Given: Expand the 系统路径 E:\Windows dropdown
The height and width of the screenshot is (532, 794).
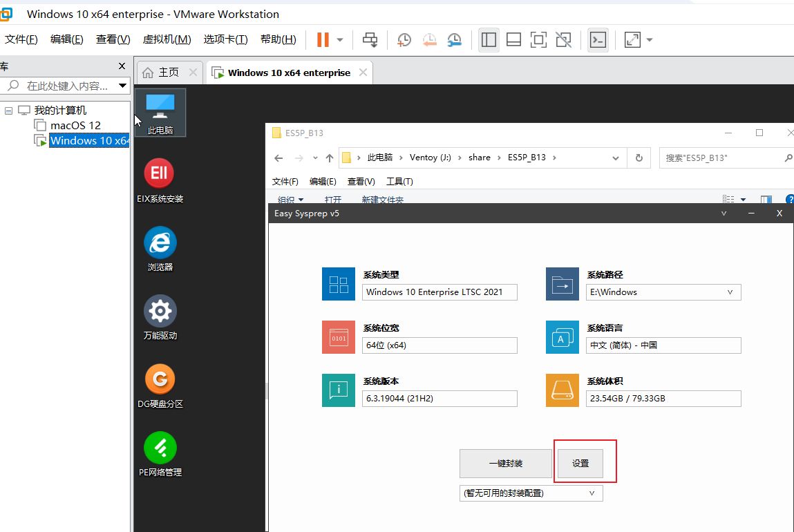Looking at the screenshot, I should click(x=730, y=292).
